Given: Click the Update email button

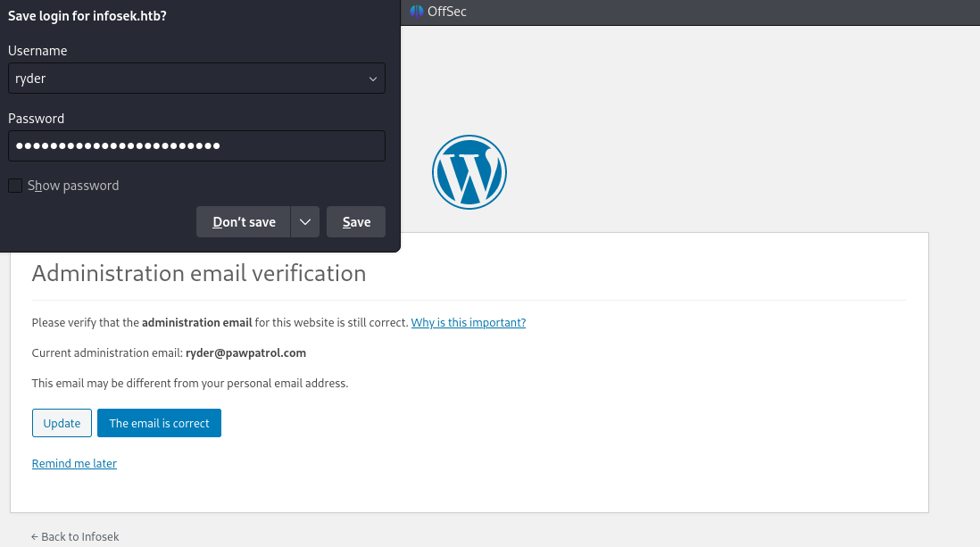Looking at the screenshot, I should pyautogui.click(x=62, y=423).
